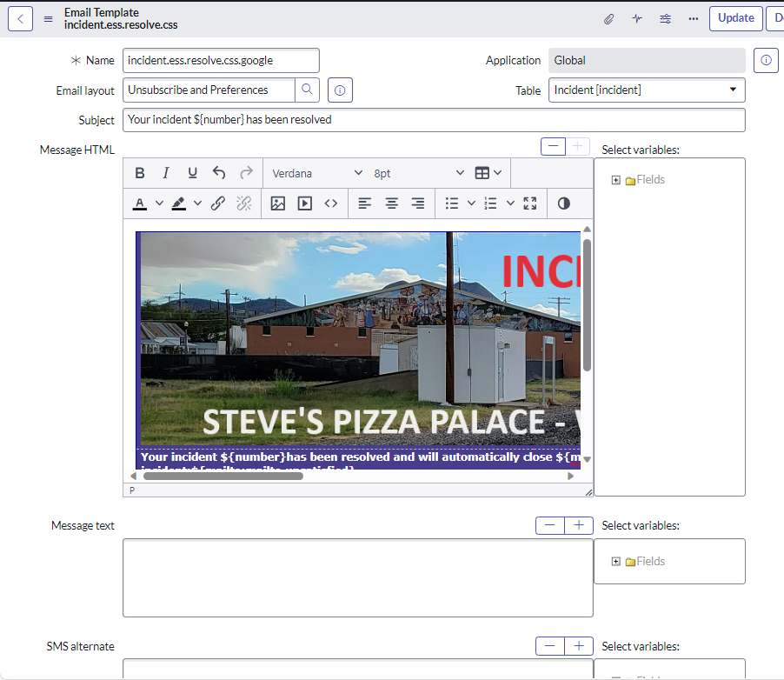Screen dimensions: 784x680
Task: Open Email layout lookup magnifier
Action: [307, 90]
